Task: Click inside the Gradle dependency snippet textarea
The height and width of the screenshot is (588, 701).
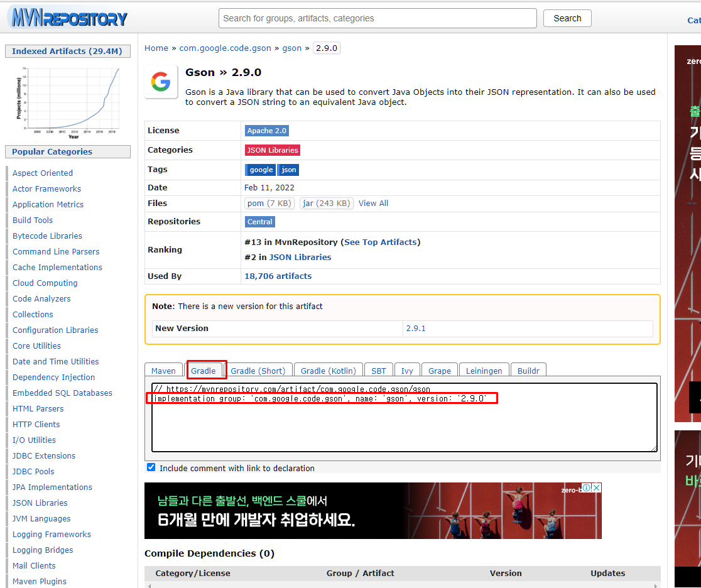Action: click(404, 418)
